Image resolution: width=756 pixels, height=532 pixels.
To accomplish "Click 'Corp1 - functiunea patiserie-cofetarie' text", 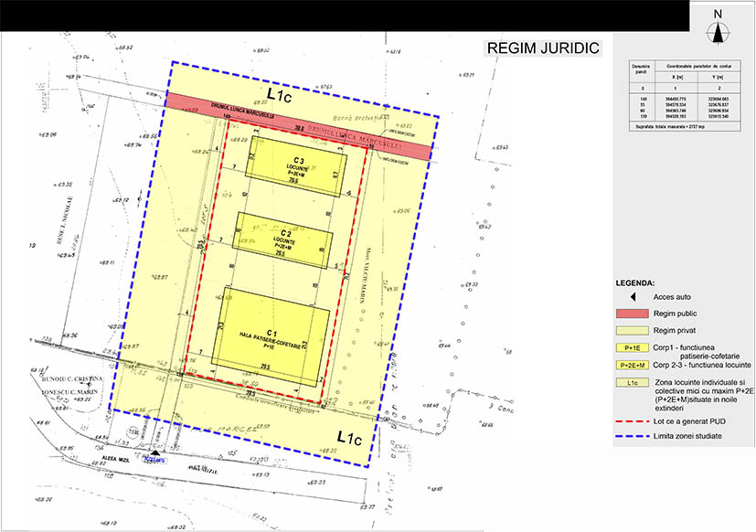I will 697,352.
